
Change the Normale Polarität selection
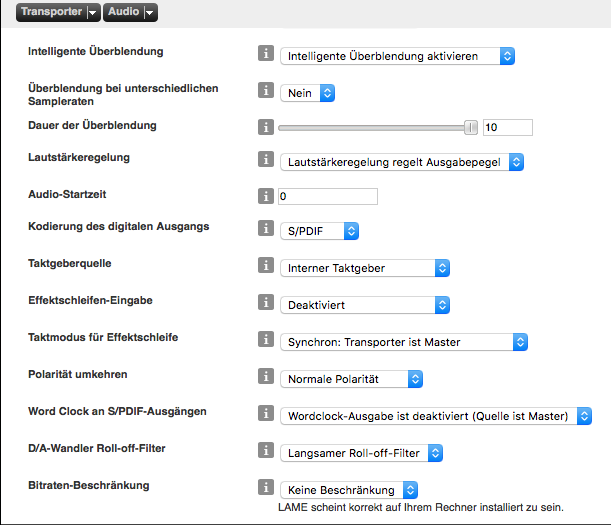click(351, 379)
